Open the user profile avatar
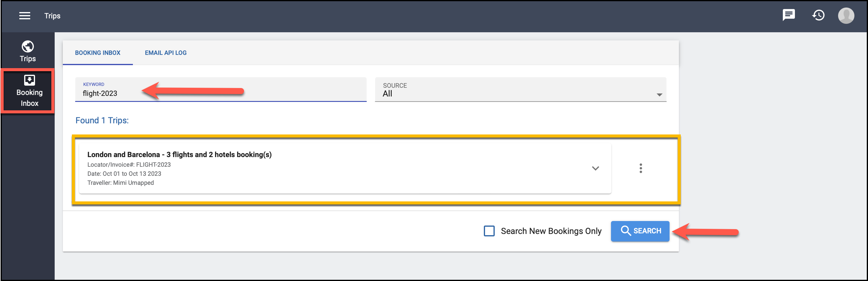Image resolution: width=868 pixels, height=281 pixels. 846,15
